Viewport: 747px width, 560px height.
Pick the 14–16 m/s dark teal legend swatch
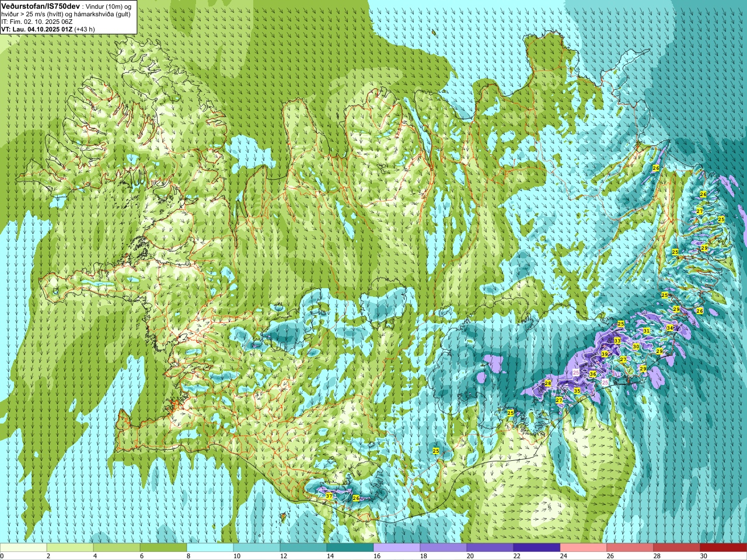tap(350, 548)
